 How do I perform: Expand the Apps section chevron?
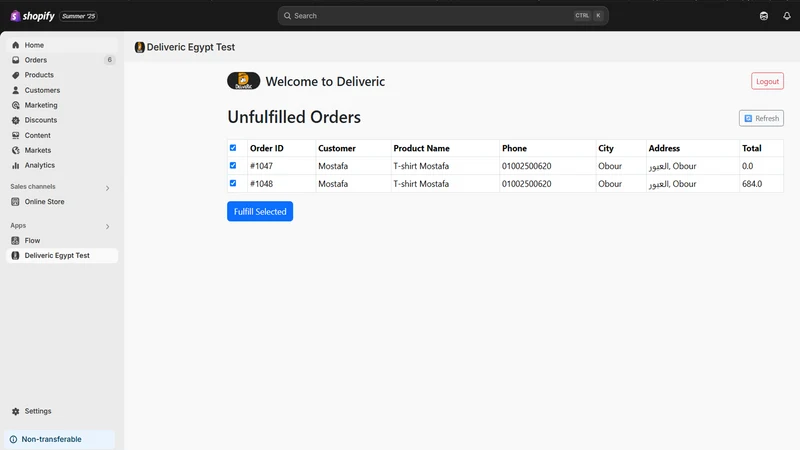[108, 227]
